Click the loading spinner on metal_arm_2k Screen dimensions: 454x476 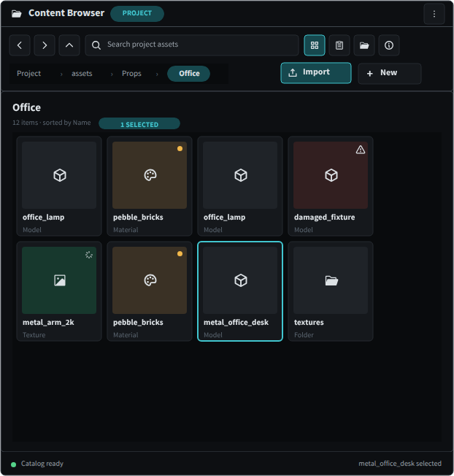pyautogui.click(x=89, y=255)
